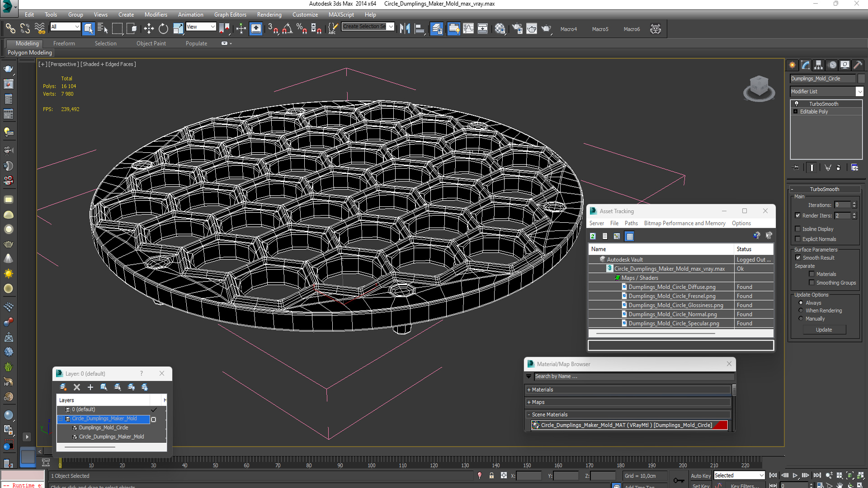868x488 pixels.
Task: Open the Material Editor icon
Action: [500, 28]
